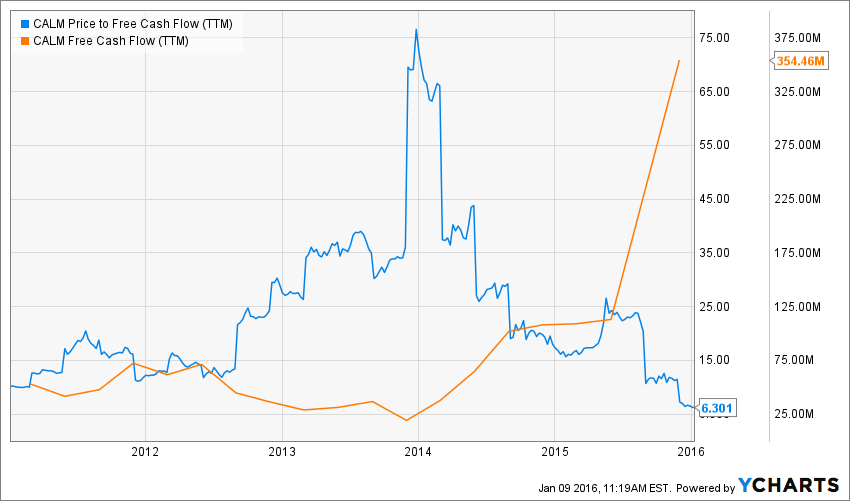Click the 2015 x-axis label
This screenshot has height=501, width=850.
tap(554, 452)
